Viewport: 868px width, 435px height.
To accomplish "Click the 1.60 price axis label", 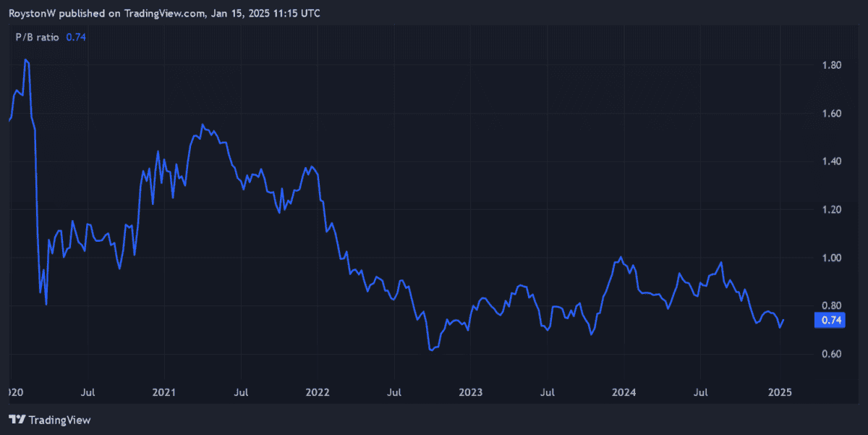I will click(832, 114).
